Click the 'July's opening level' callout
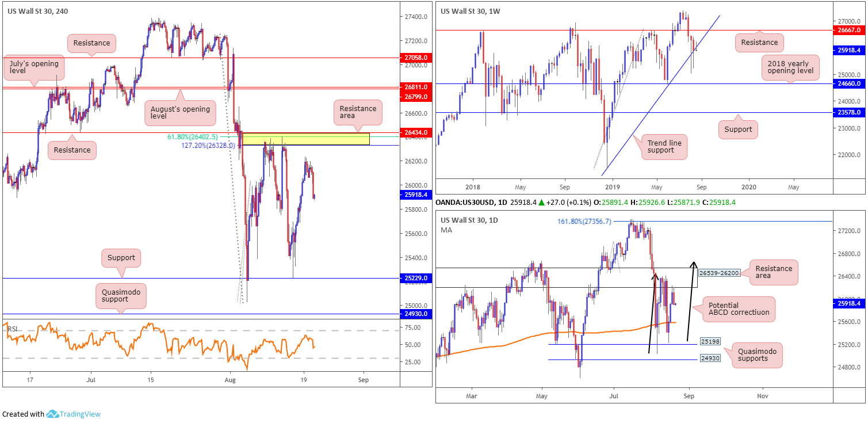The width and height of the screenshot is (868, 423). point(33,67)
